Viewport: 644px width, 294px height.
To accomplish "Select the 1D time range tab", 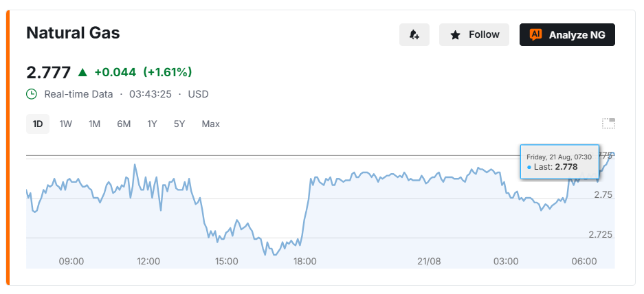I will (38, 124).
